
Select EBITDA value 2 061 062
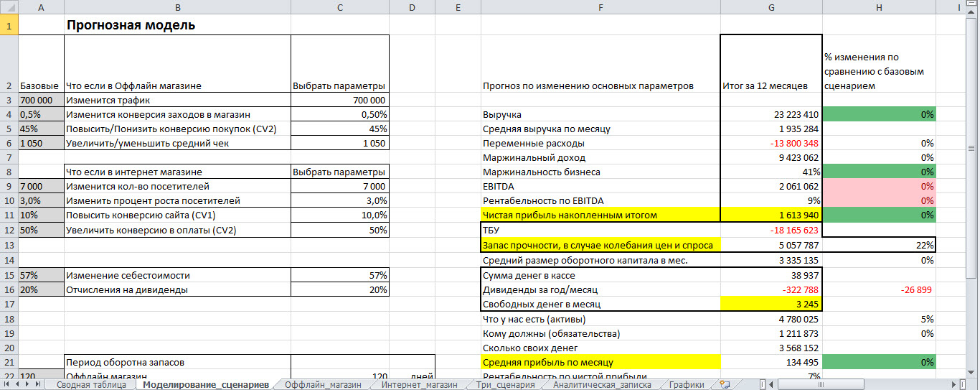771,186
